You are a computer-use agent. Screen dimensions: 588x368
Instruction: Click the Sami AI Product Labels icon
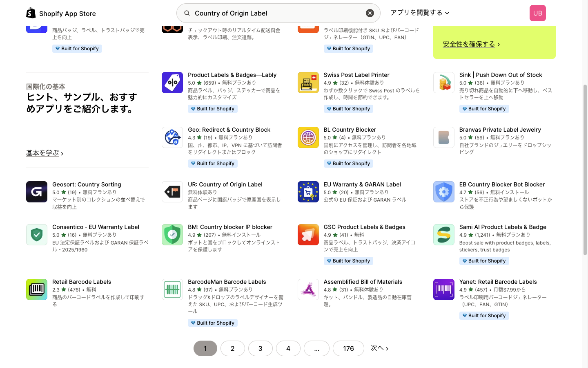pos(444,235)
